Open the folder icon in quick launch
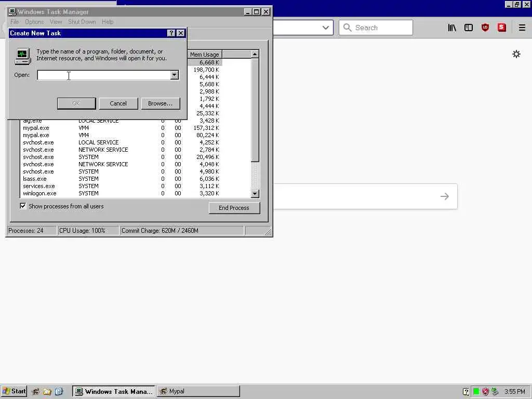 [47, 392]
